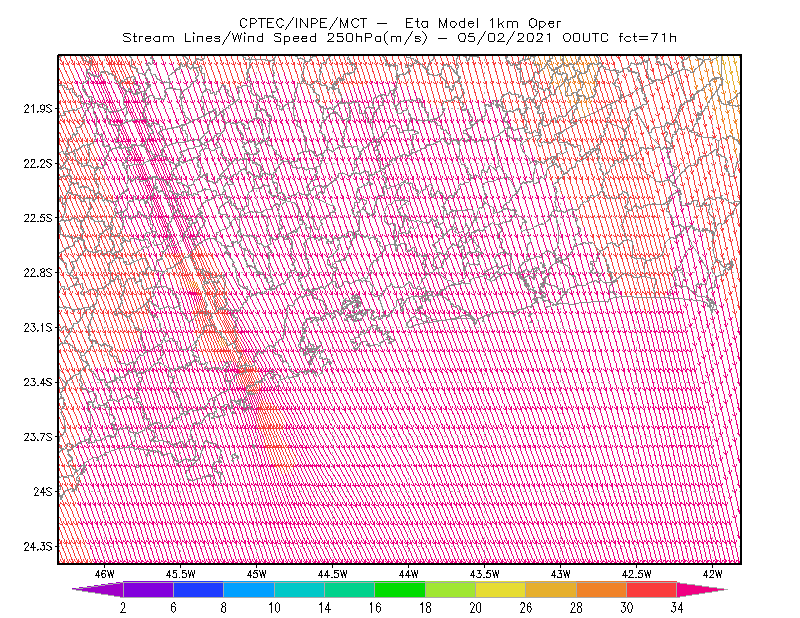The image size is (800, 618).
Task: Click the left pointed end of colorbar
Action: [98, 589]
